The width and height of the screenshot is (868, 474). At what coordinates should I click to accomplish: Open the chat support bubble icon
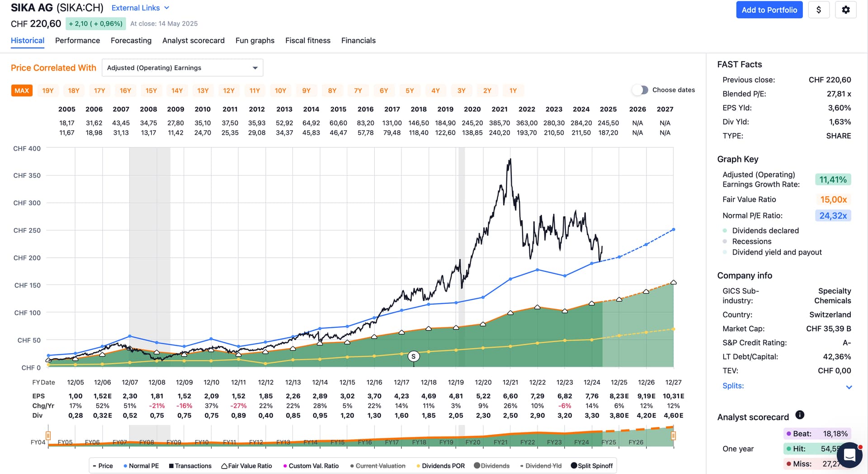point(849,455)
